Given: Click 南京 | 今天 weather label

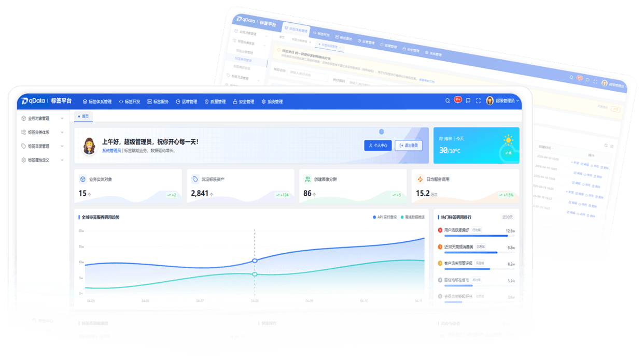Looking at the screenshot, I should [x=452, y=139].
